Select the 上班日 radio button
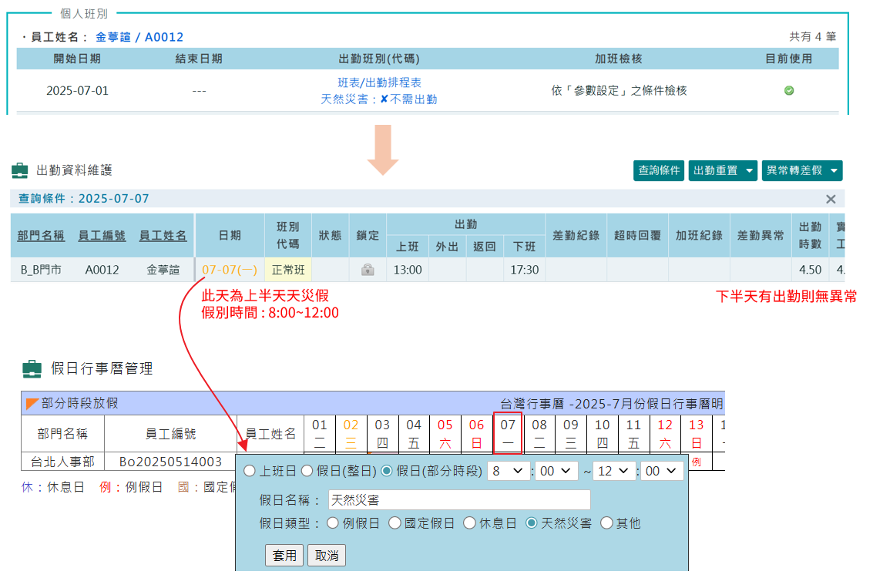This screenshot has width=873, height=588. click(249, 471)
